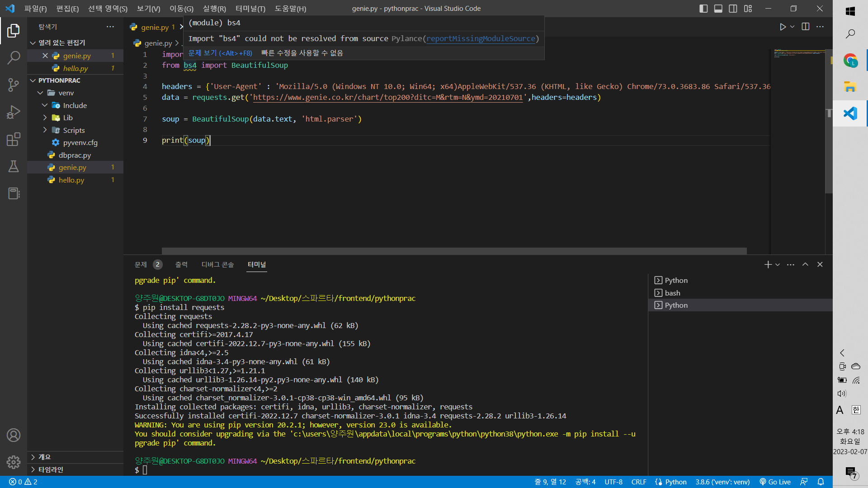
Task: Collapse the Open Editors section
Action: coord(33,43)
